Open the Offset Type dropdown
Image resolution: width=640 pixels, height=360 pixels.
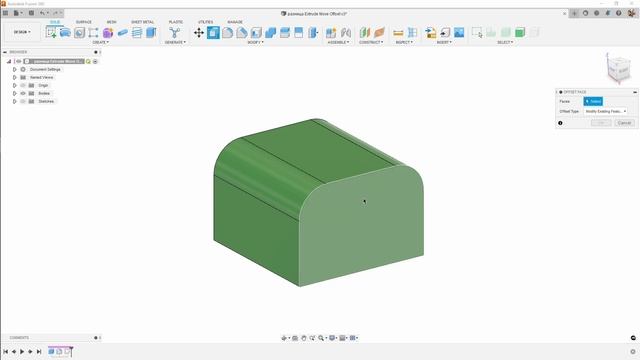tap(606, 111)
